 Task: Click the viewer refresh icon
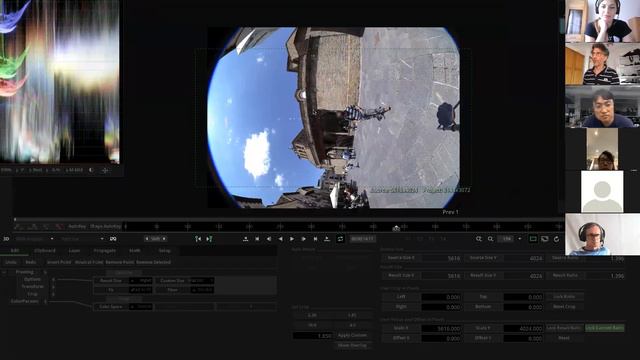(556, 239)
